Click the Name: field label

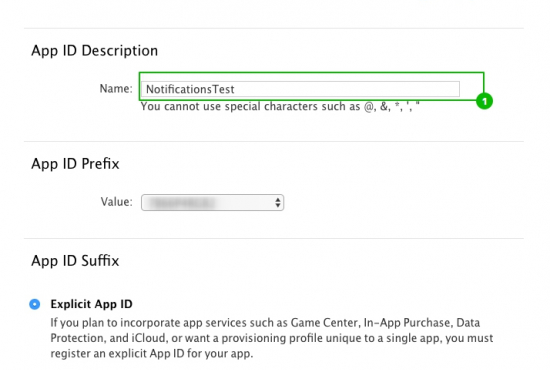click(x=116, y=89)
